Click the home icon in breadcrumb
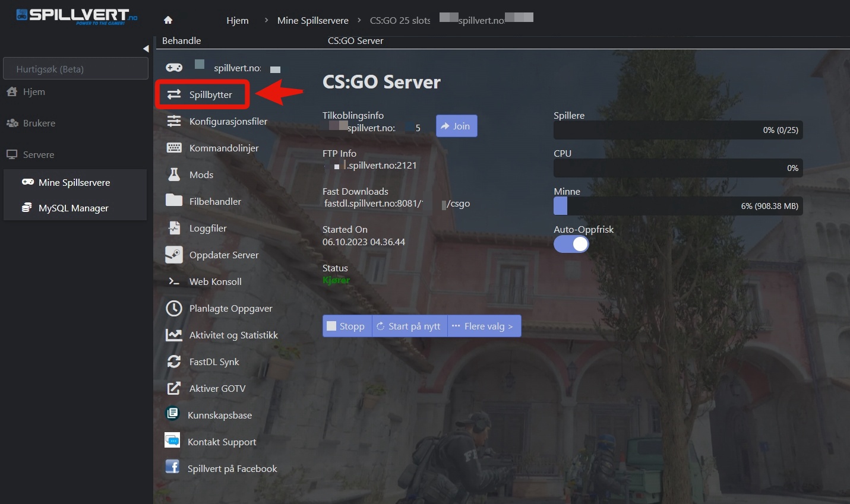 (x=168, y=20)
